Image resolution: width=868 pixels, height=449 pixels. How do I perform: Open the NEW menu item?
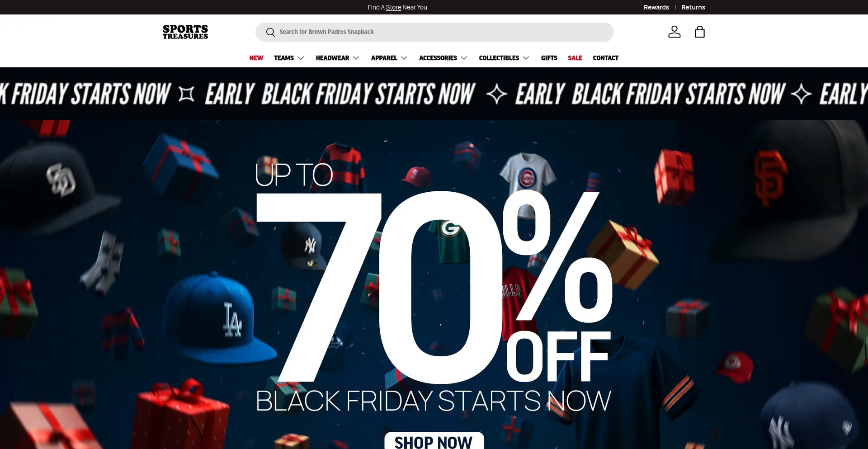256,58
